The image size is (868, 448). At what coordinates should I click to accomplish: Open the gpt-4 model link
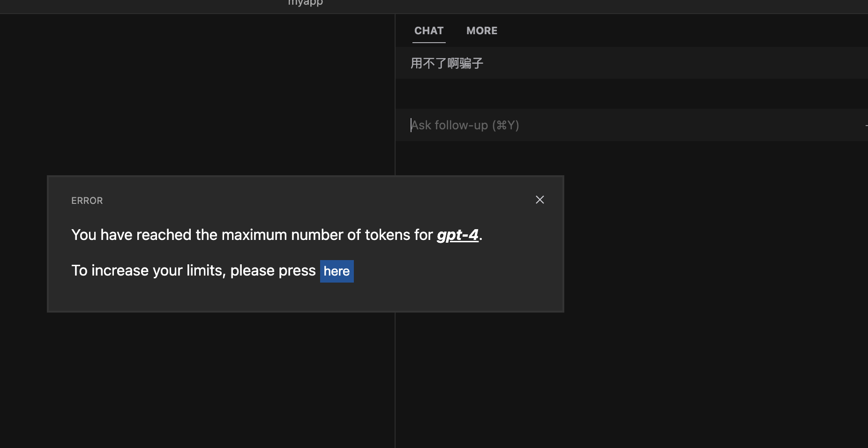tap(457, 235)
